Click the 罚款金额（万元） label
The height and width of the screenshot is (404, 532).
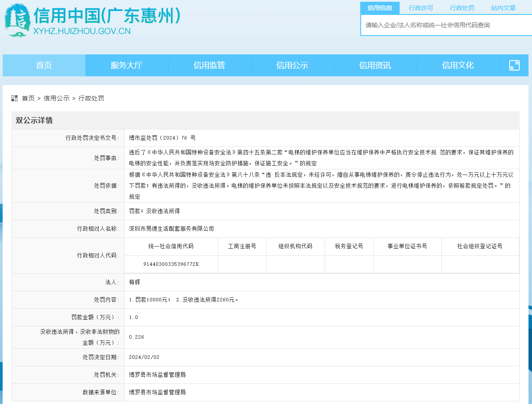coord(95,317)
